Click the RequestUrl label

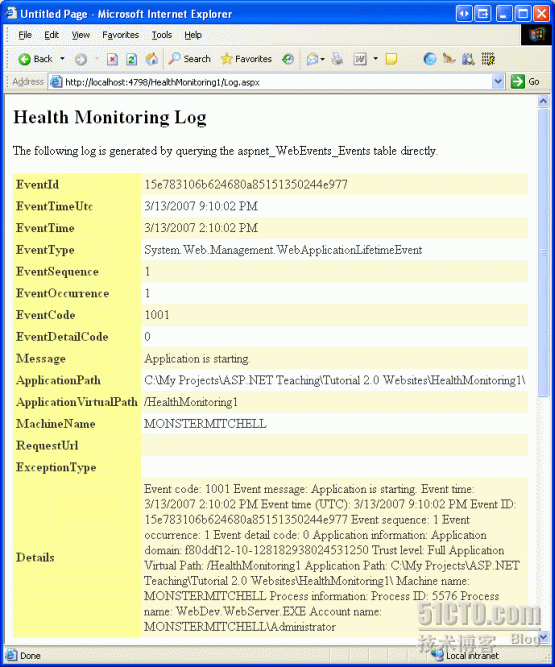pyautogui.click(x=47, y=445)
